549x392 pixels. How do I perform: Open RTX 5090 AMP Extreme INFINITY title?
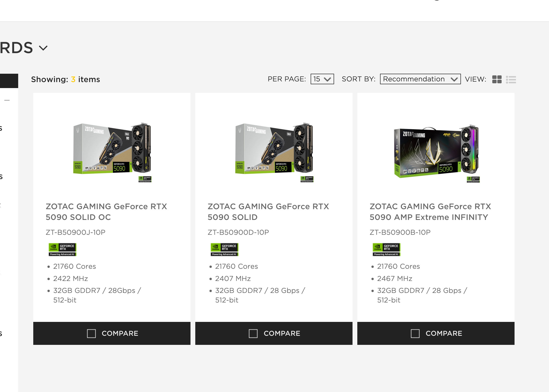click(x=430, y=212)
